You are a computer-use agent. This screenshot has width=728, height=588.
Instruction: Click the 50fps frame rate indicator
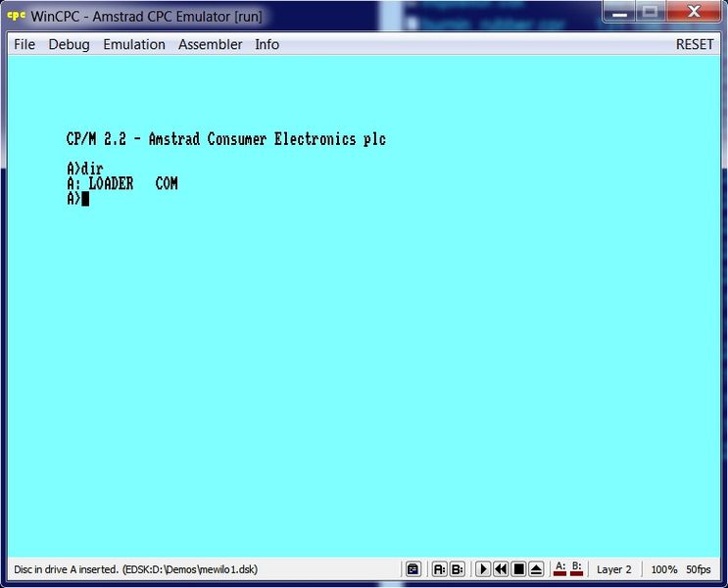(x=699, y=569)
